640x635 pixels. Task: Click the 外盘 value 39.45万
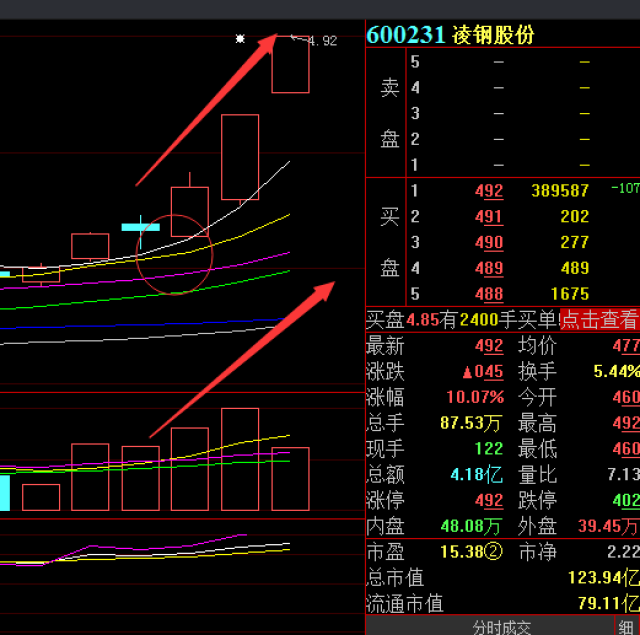pos(609,526)
